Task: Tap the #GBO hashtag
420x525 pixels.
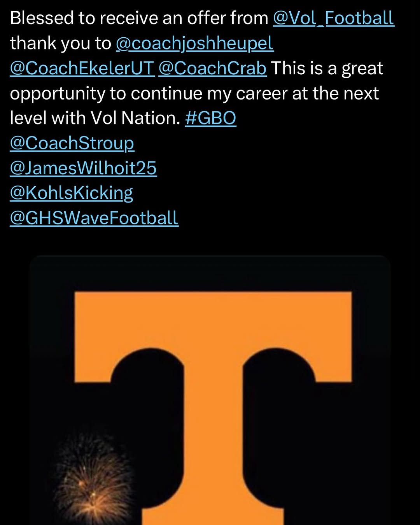Action: pyautogui.click(x=210, y=118)
